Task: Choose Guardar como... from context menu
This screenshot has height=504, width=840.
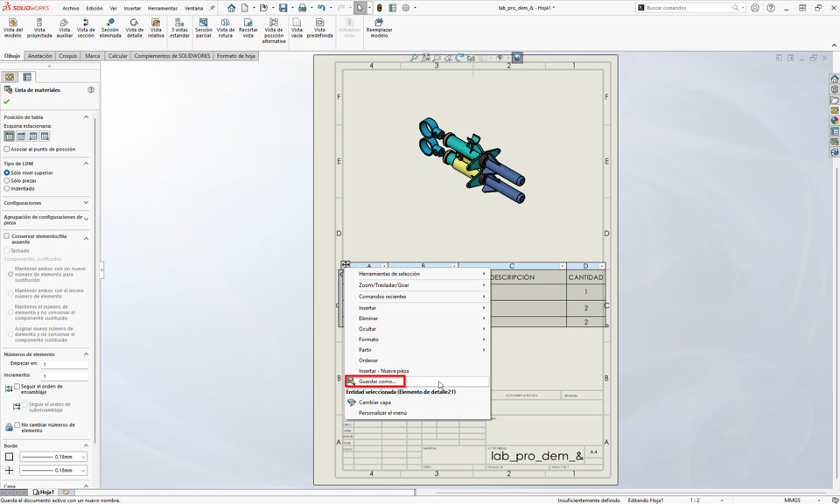Action: 377,381
